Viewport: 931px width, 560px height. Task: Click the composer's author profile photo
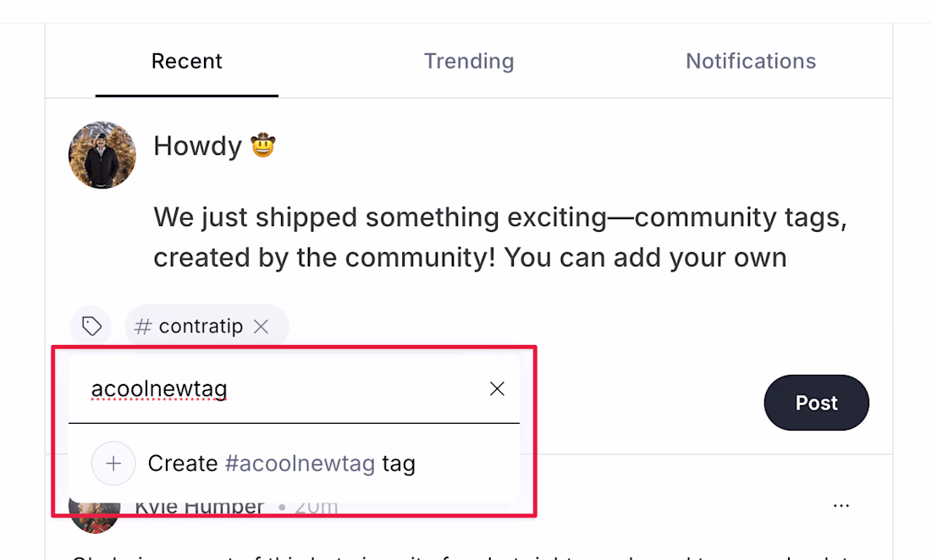pos(102,155)
